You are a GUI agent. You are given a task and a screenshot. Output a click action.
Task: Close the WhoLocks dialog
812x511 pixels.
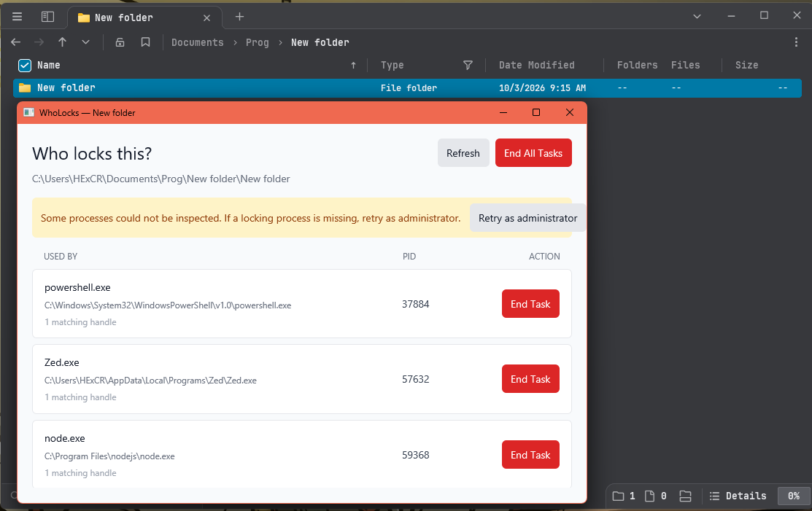pos(570,112)
